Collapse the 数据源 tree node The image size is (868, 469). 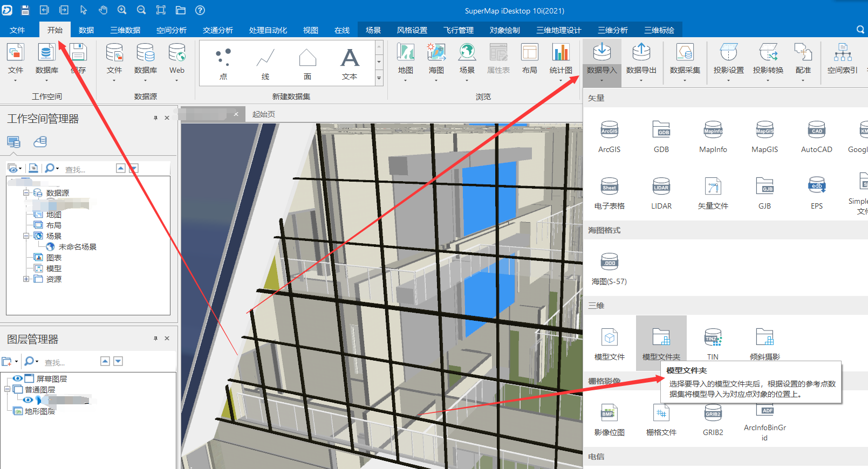(x=26, y=192)
